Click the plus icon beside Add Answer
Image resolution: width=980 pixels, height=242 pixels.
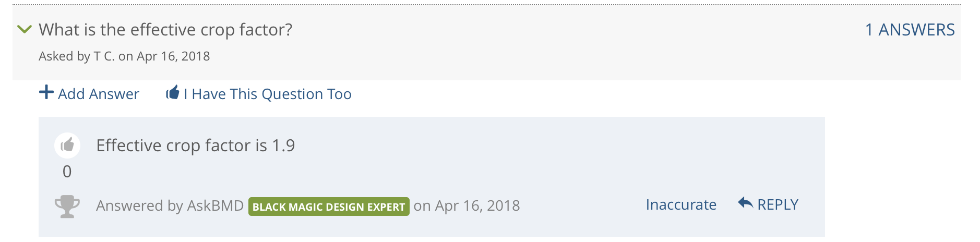point(46,92)
